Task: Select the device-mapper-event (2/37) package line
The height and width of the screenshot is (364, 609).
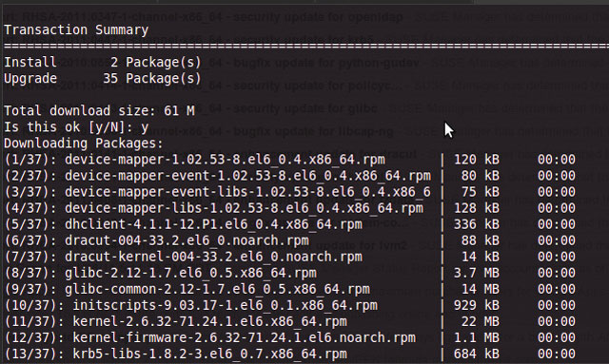Action: (x=289, y=176)
